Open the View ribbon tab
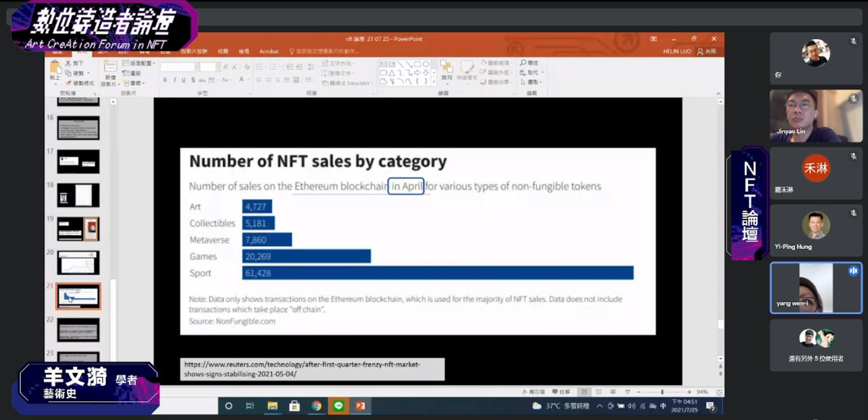 tap(244, 51)
